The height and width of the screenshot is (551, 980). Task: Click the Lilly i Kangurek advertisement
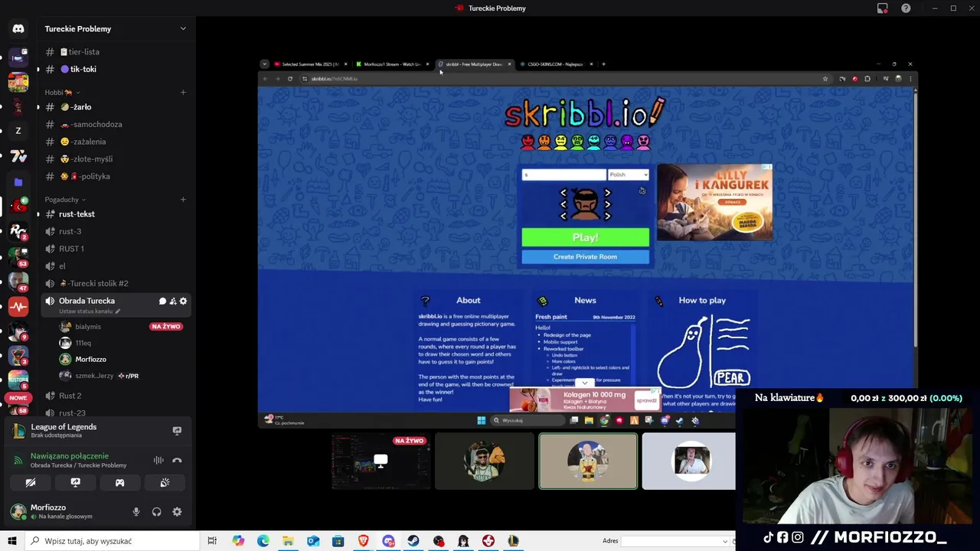click(x=714, y=202)
